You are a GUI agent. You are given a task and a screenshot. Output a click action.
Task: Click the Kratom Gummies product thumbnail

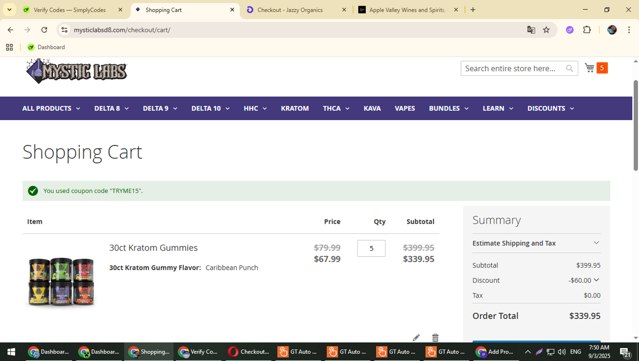coord(62,281)
